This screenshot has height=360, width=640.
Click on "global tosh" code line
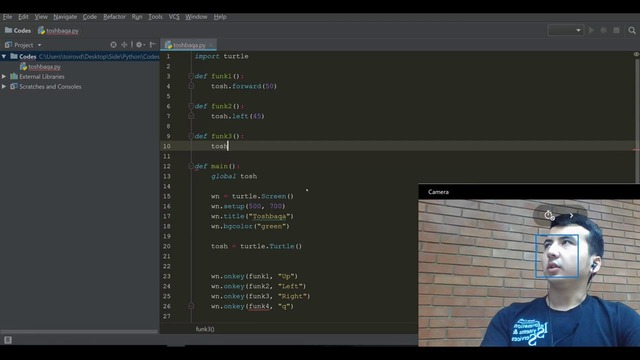tap(234, 176)
